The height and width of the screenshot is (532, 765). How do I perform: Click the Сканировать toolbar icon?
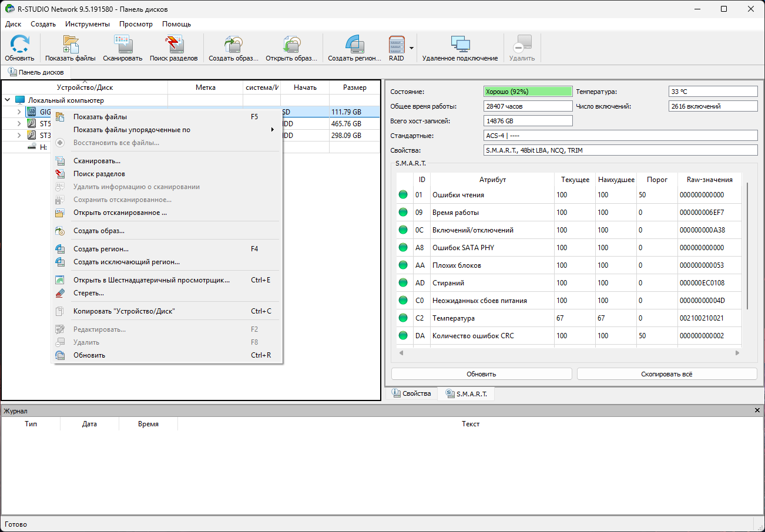[123, 48]
